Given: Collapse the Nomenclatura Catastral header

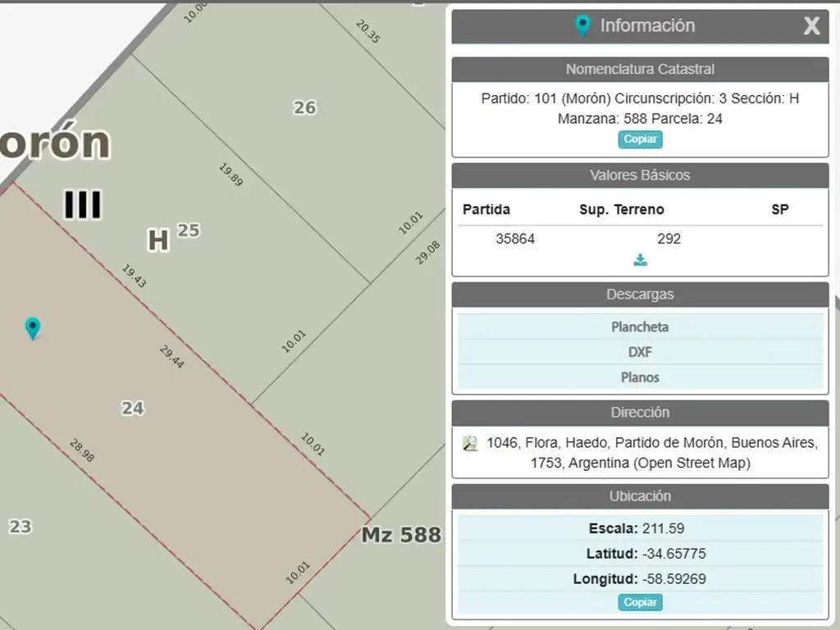Looking at the screenshot, I should [640, 70].
